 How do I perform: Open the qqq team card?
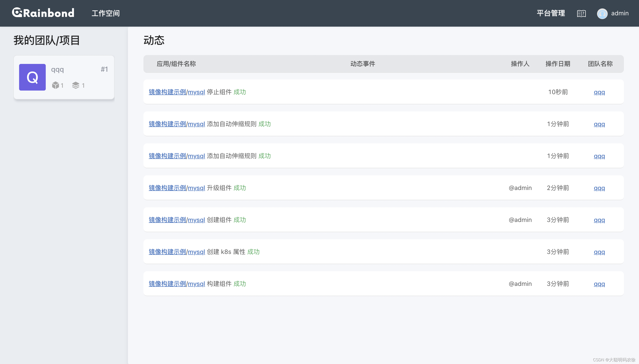(x=57, y=69)
